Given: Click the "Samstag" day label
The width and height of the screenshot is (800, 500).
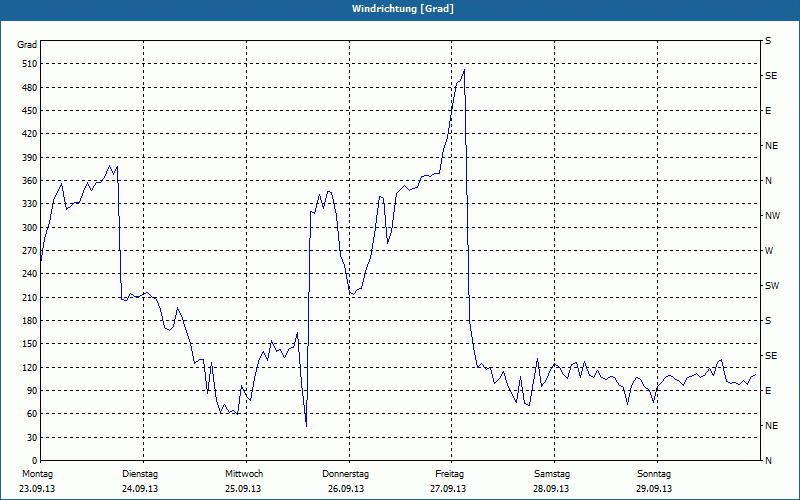Looking at the screenshot, I should click(x=552, y=474).
